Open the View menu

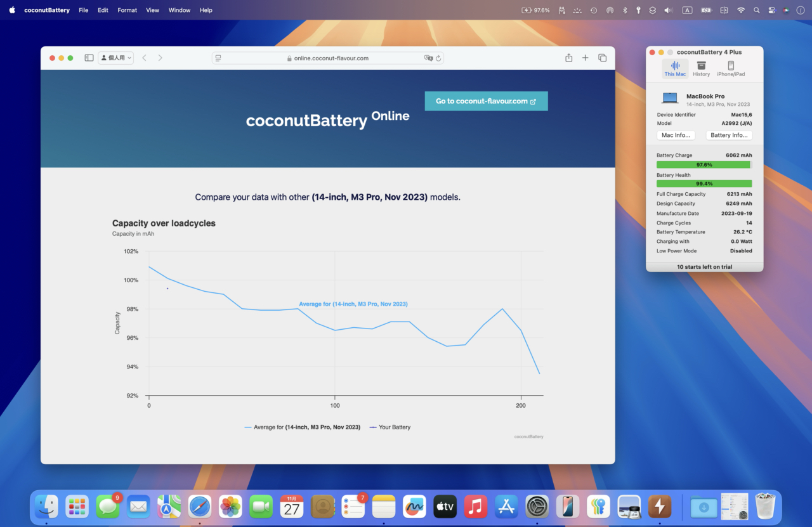click(x=152, y=10)
